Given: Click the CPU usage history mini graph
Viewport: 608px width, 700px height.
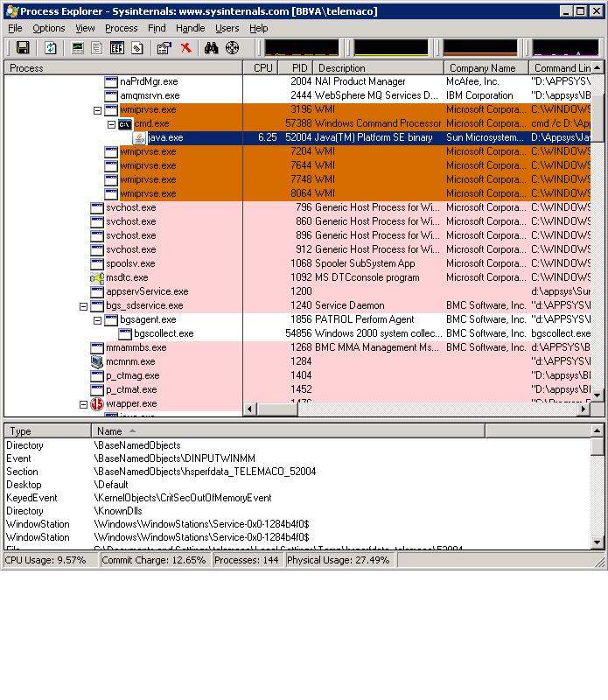Looking at the screenshot, I should point(302,48).
